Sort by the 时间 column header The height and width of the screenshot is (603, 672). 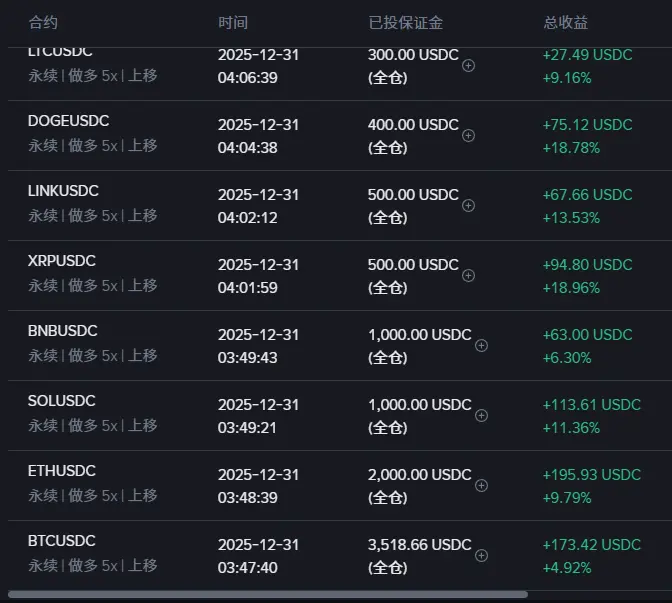233,22
